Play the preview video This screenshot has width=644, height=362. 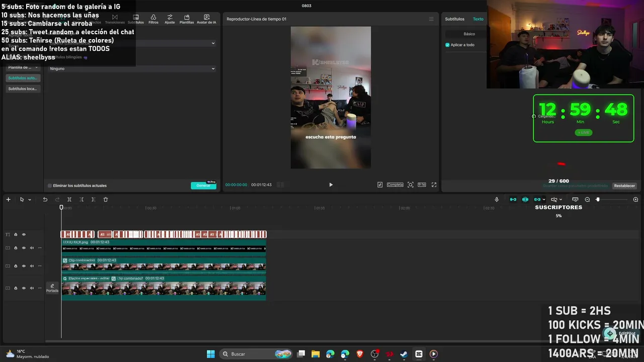[x=331, y=185]
